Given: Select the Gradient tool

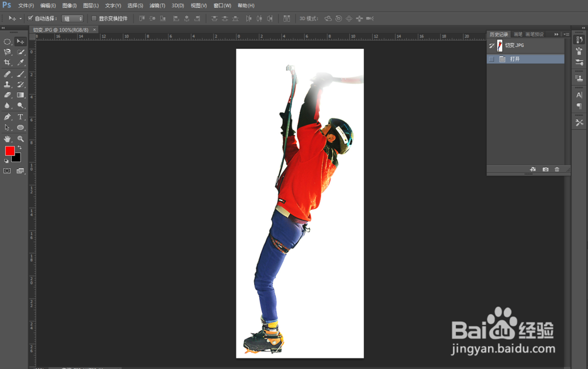Looking at the screenshot, I should click(x=19, y=94).
